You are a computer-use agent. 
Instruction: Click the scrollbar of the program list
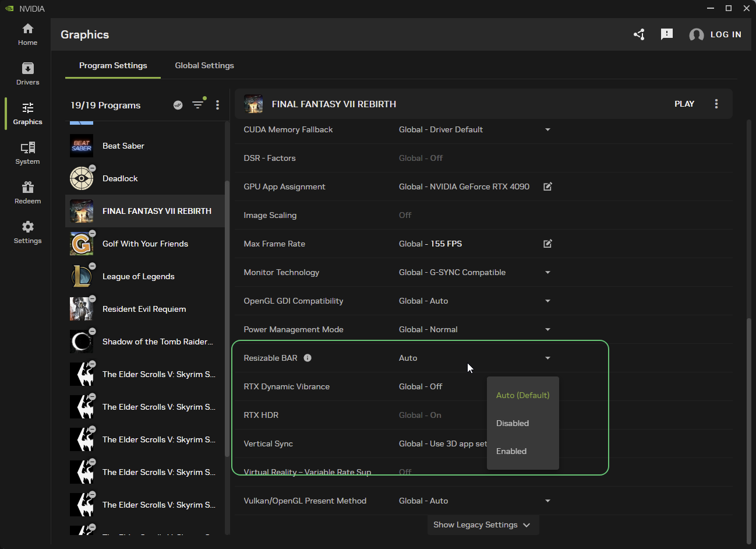pyautogui.click(x=227, y=318)
